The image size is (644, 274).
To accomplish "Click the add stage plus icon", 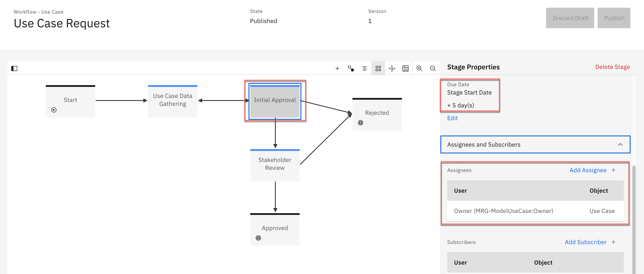I will coord(337,68).
